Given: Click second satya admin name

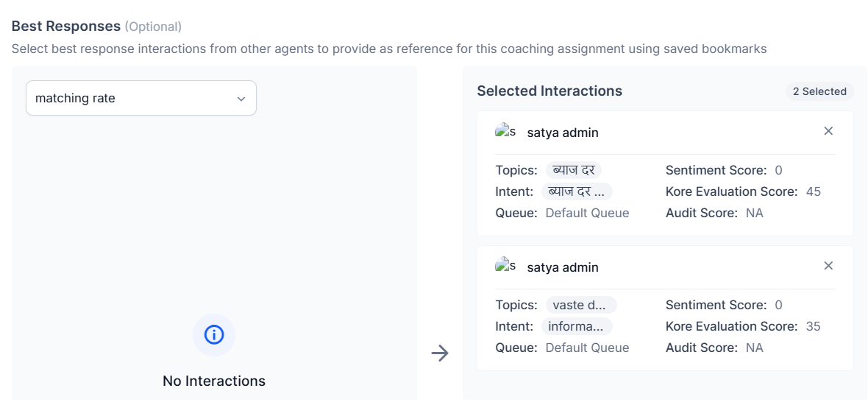Looking at the screenshot, I should coord(563,267).
